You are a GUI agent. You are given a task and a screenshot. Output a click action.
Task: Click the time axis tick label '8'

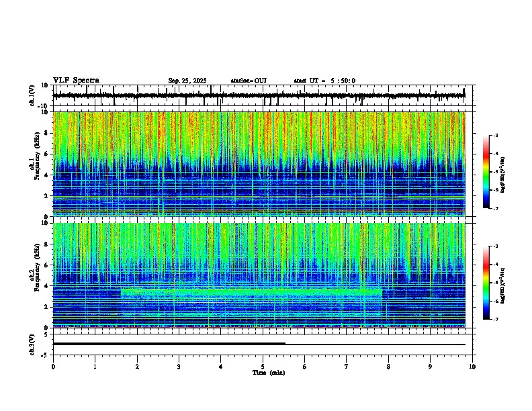click(388, 367)
